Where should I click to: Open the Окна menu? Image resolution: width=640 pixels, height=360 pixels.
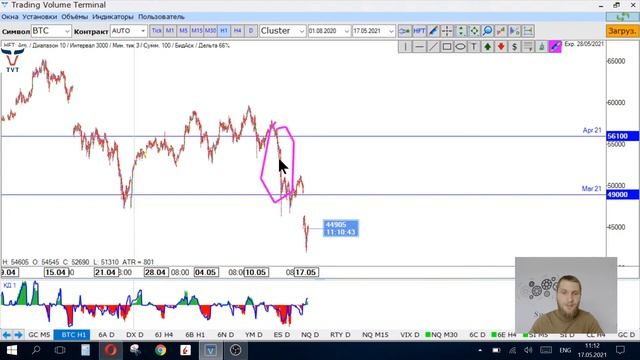coord(10,17)
